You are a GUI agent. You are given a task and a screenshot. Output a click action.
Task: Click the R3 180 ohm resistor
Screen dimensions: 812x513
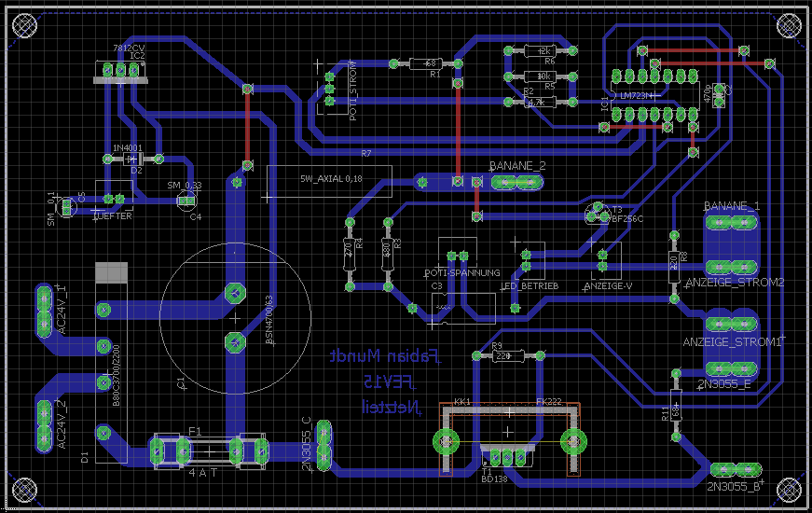click(x=388, y=255)
